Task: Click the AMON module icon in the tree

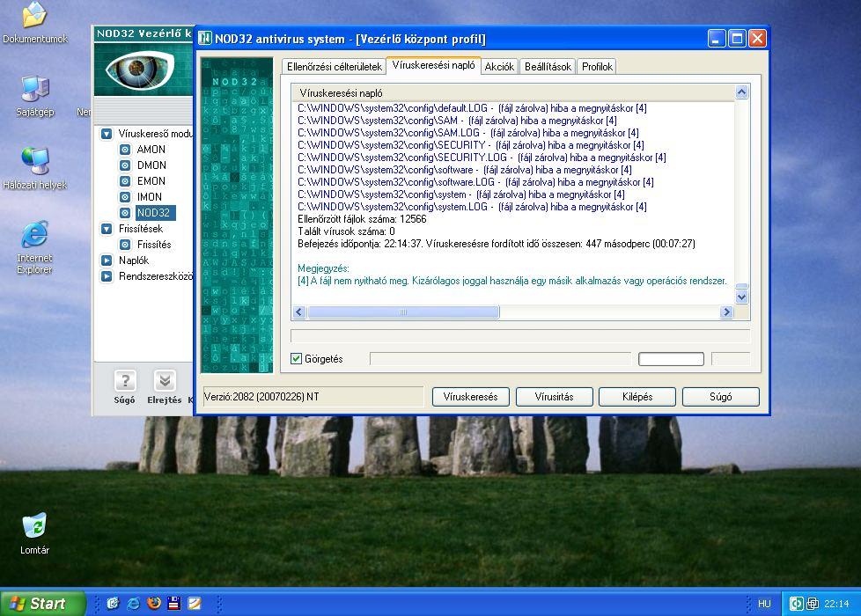Action: 125,150
